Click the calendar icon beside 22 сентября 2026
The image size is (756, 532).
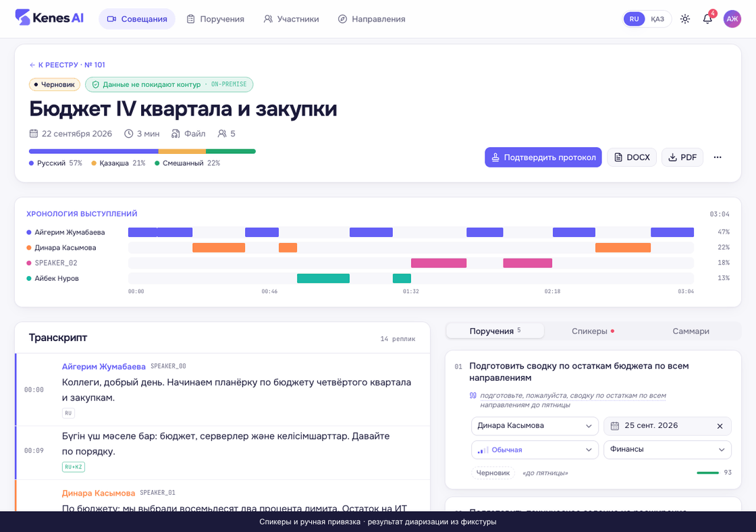[x=33, y=134]
